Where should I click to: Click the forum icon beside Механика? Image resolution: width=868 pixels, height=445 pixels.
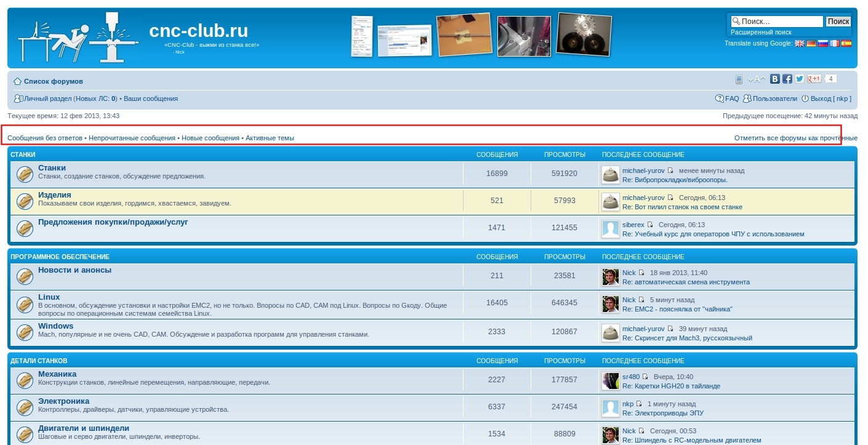pyautogui.click(x=25, y=380)
